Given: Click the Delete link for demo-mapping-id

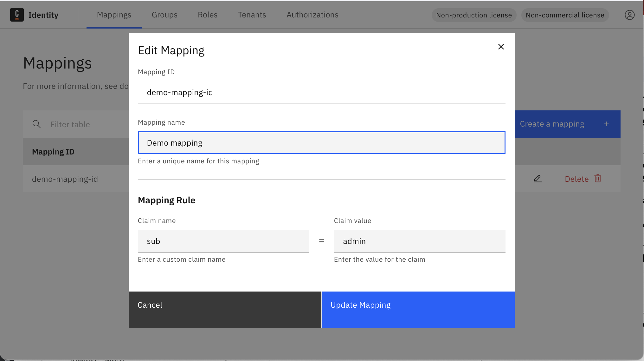Looking at the screenshot, I should pyautogui.click(x=577, y=179).
